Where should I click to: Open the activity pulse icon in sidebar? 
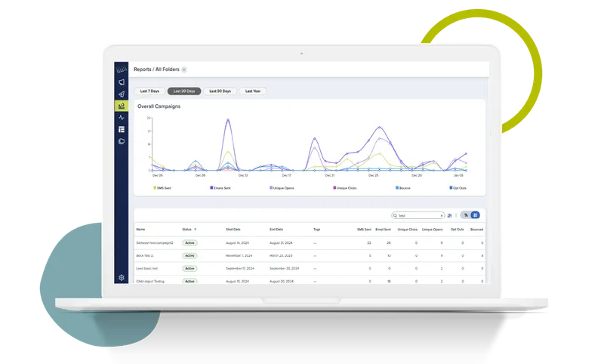(121, 118)
